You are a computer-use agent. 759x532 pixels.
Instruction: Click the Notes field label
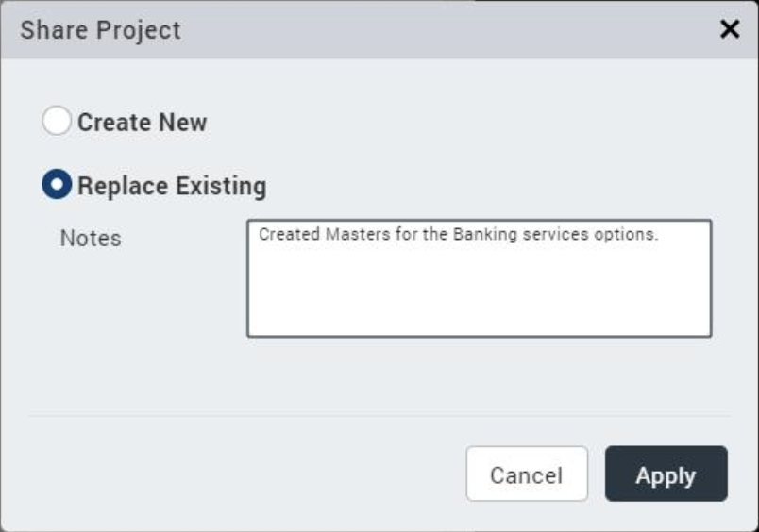click(91, 239)
